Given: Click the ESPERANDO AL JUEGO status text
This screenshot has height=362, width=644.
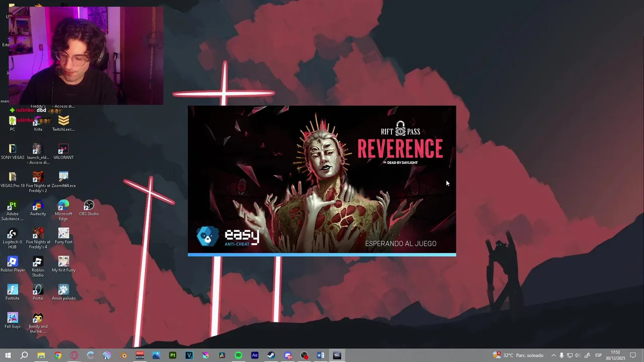Looking at the screenshot, I should click(x=400, y=244).
